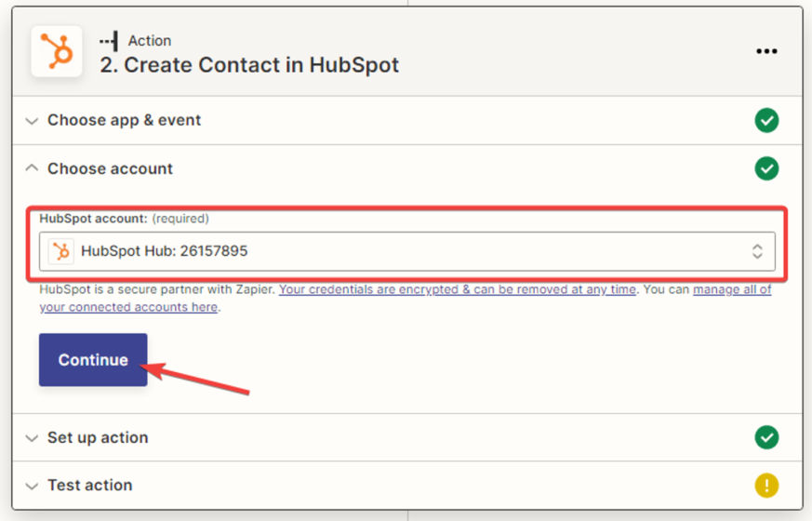Click the HubSpot logo in the step header
This screenshot has width=812, height=521.
[57, 52]
